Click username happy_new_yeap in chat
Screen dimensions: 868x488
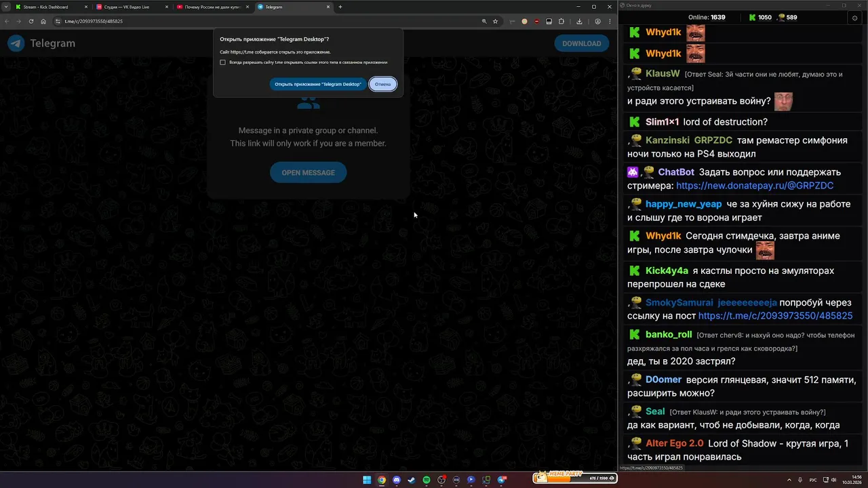(x=684, y=204)
